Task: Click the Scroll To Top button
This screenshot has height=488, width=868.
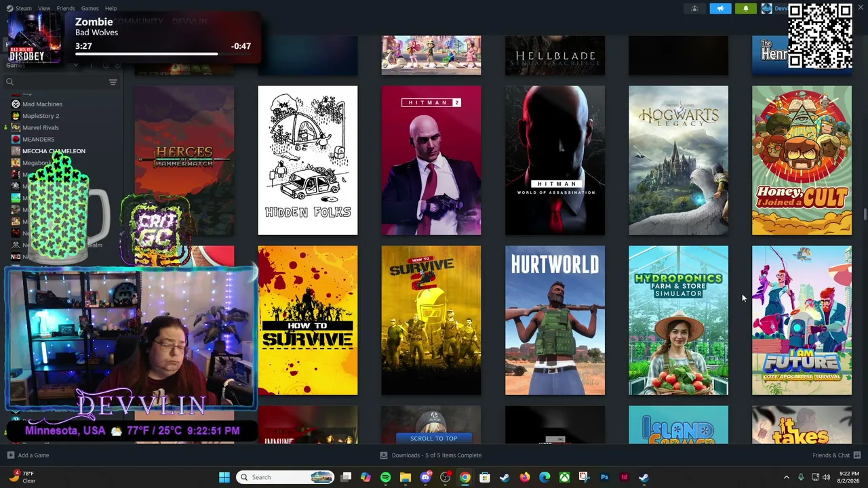Action: tap(433, 438)
